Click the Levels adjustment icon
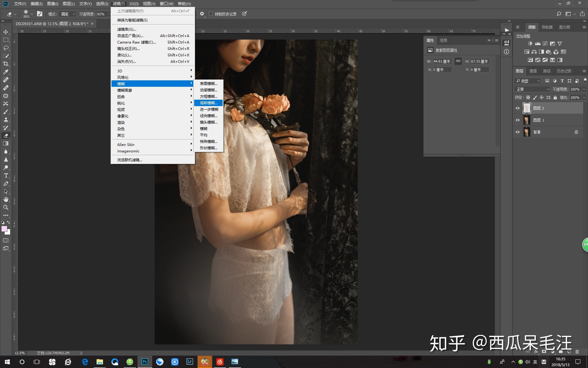The image size is (588, 368). 537,44
